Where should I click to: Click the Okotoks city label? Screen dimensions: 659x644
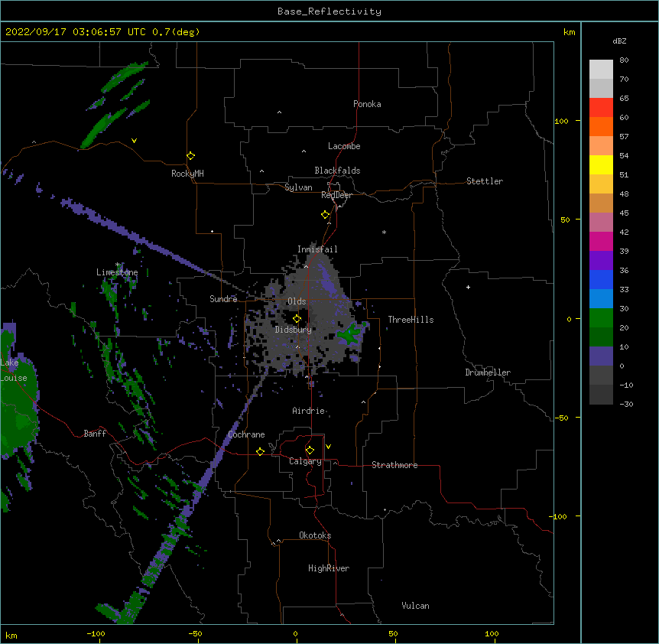click(x=315, y=535)
